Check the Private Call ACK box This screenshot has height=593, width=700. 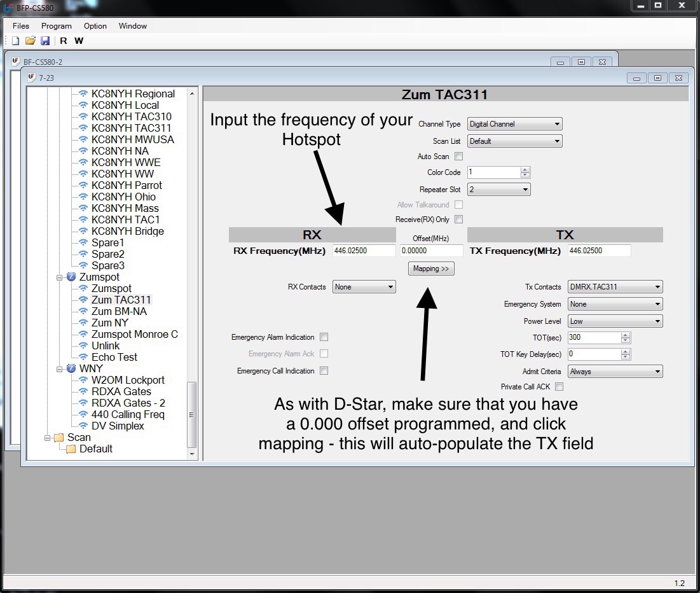559,387
